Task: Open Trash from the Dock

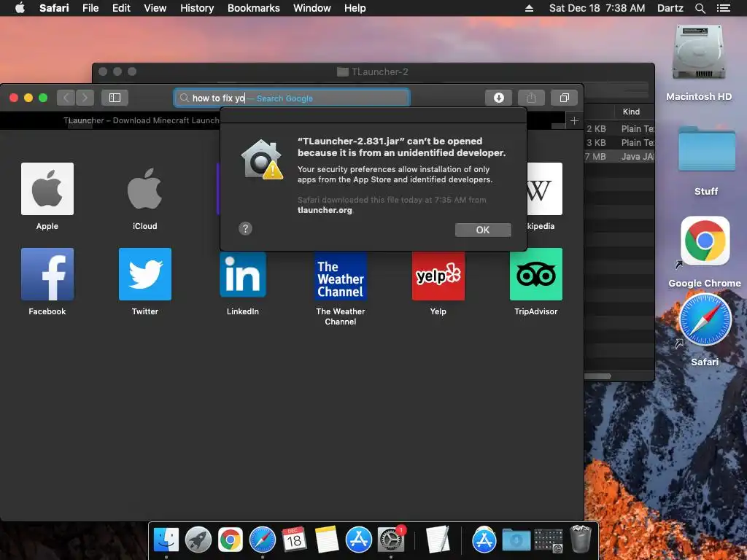Action: [x=580, y=539]
